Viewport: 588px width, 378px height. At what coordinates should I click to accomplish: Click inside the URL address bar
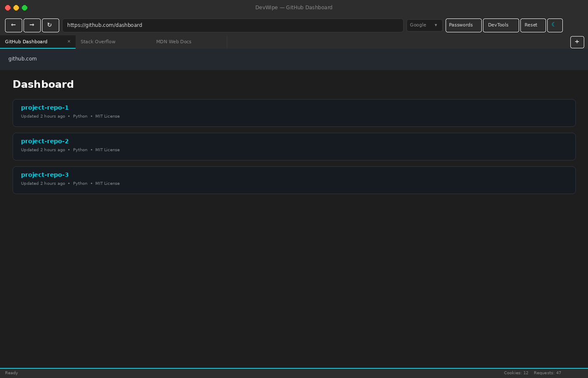point(232,25)
